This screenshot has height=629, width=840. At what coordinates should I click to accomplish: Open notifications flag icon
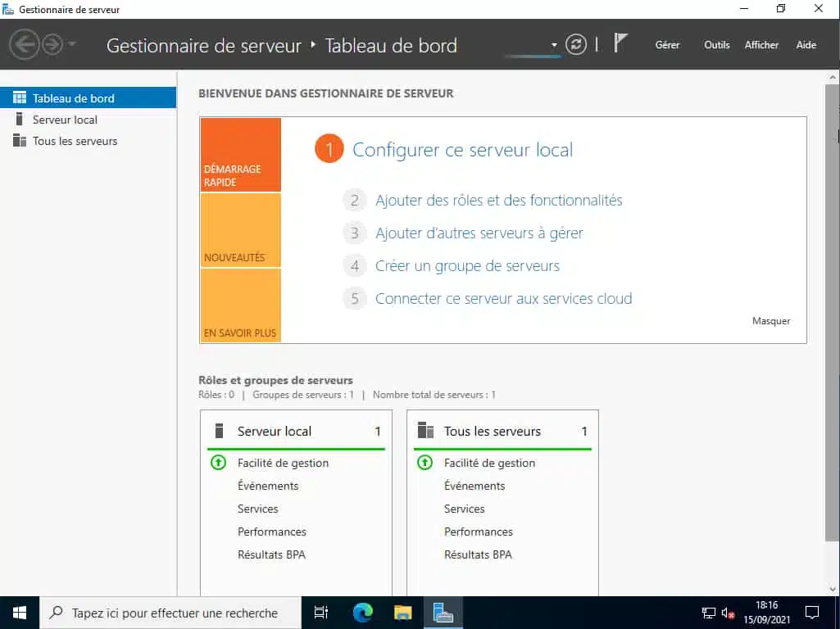coord(620,43)
